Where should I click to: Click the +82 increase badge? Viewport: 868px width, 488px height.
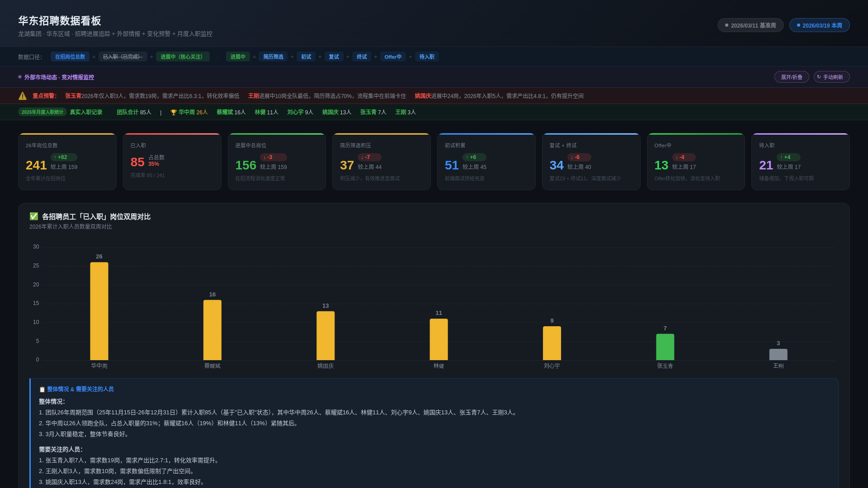(64, 157)
